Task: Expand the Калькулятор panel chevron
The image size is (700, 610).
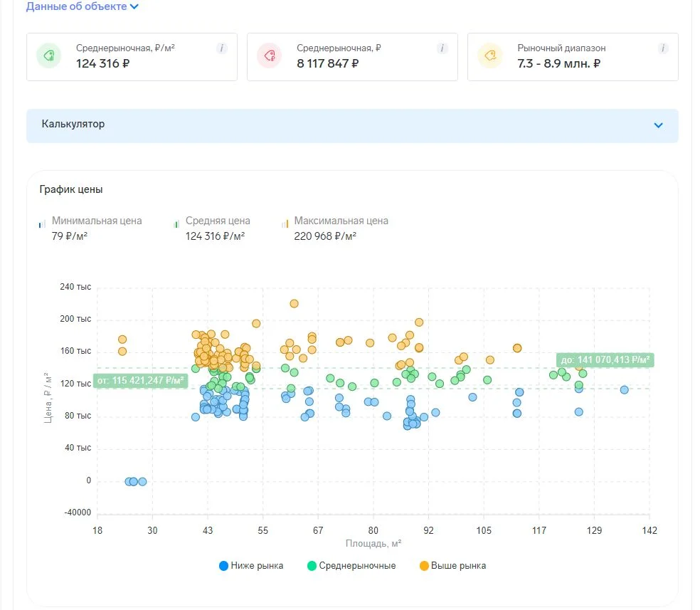Action: pyautogui.click(x=658, y=125)
